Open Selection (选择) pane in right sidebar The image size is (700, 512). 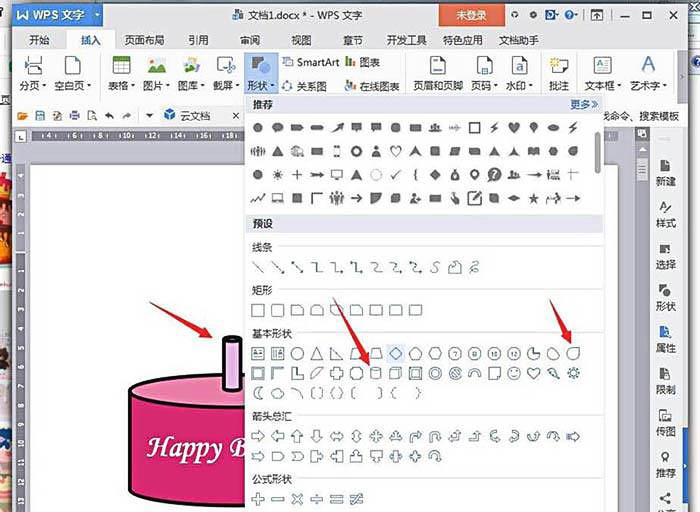[x=665, y=256]
